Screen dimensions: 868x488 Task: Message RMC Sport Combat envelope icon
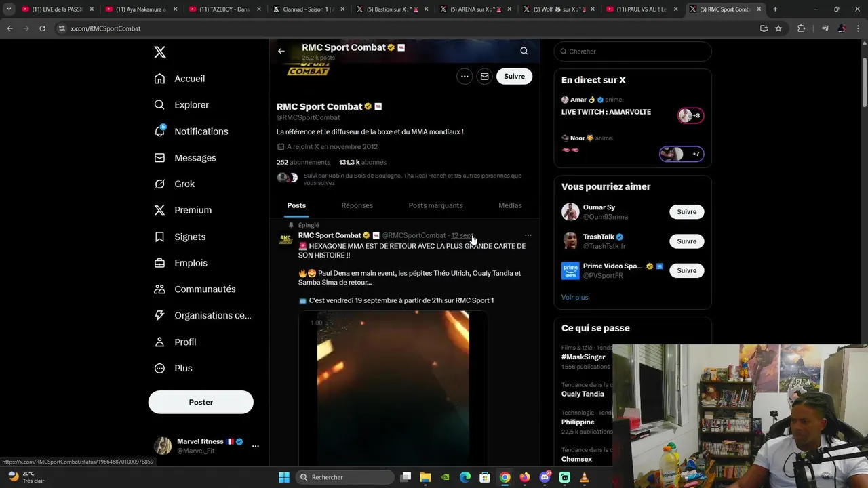coord(485,77)
